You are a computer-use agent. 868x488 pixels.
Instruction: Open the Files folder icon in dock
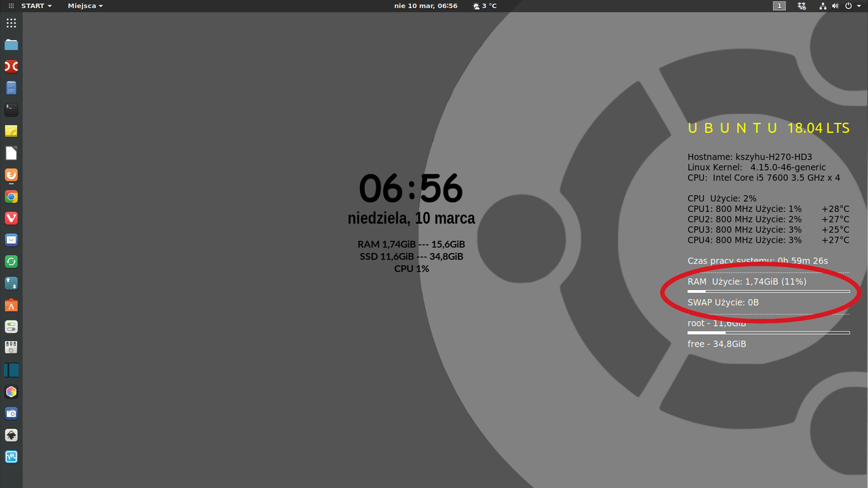pos(11,45)
